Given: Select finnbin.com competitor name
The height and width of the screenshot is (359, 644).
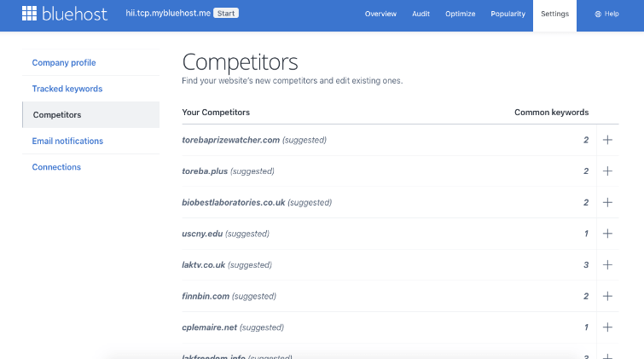Looking at the screenshot, I should pos(206,296).
